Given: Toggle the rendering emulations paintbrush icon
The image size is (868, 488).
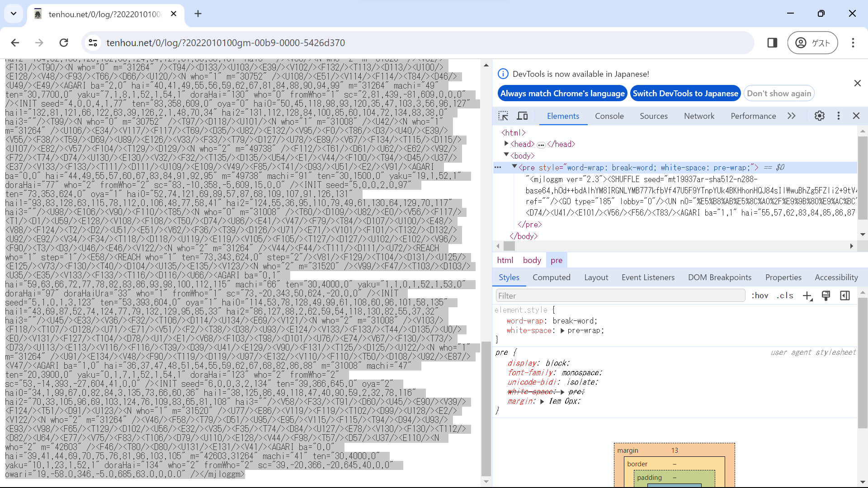Looking at the screenshot, I should (826, 296).
